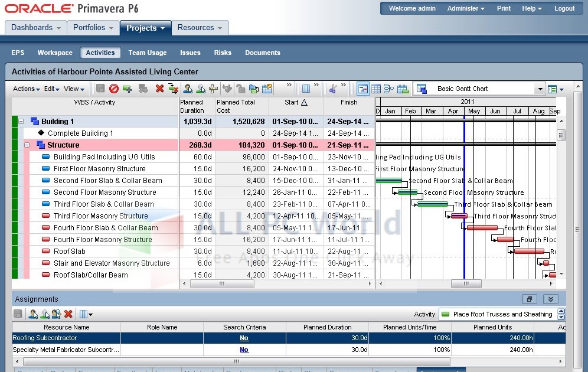This screenshot has height=372, width=588.
Task: Click the Assign Role icon in the activities toolbar
Action: click(201, 89)
